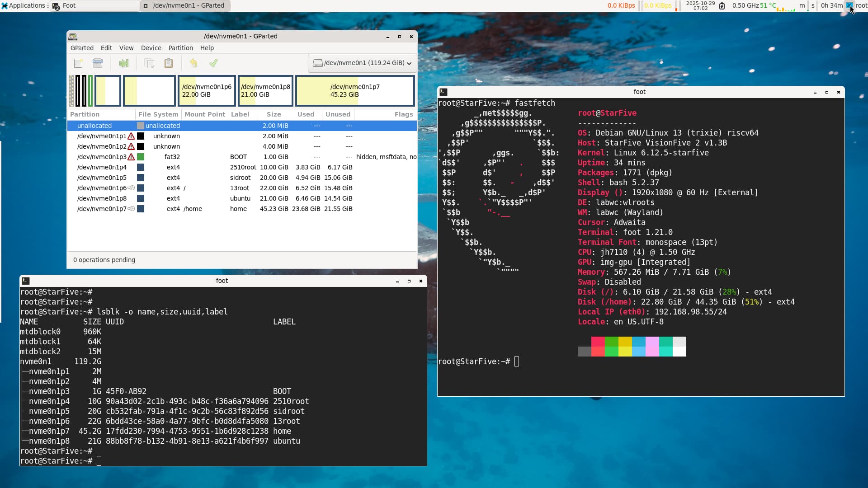Open the View menu in GParted

126,48
